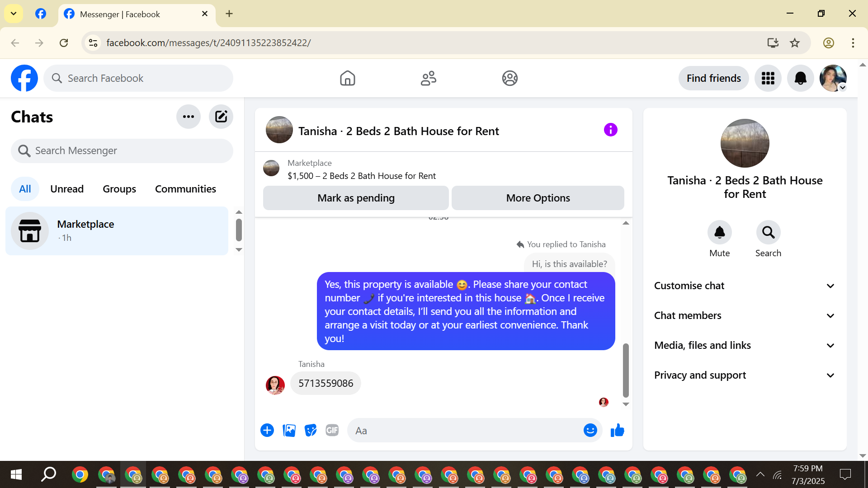
Task: Click the Mark as pending button
Action: coord(356,198)
